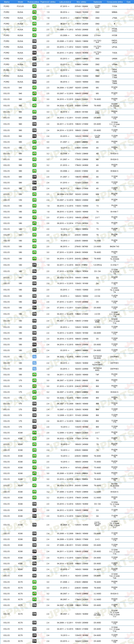Click diesel ON icon in XC60 129kW / 175KM row
Viewport: 134px width, 644px height.
pos(34,539)
